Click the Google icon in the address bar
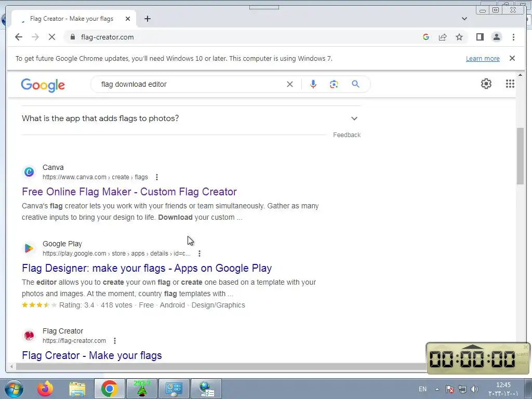The width and height of the screenshot is (532, 399). 426,37
